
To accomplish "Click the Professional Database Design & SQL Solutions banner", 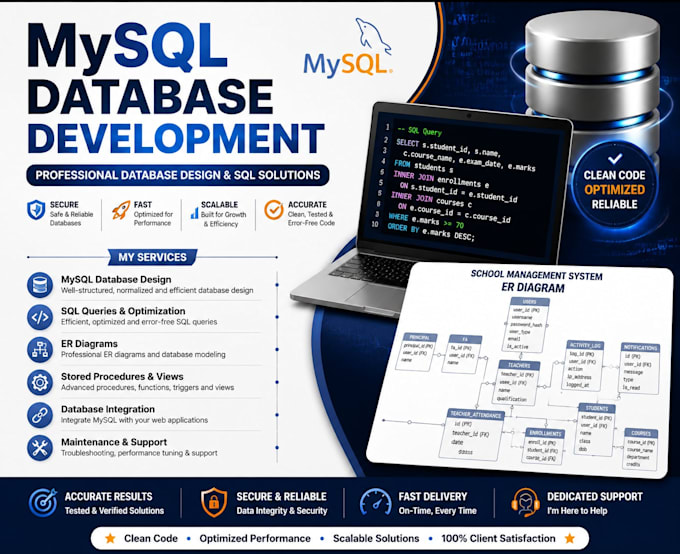I will [178, 175].
